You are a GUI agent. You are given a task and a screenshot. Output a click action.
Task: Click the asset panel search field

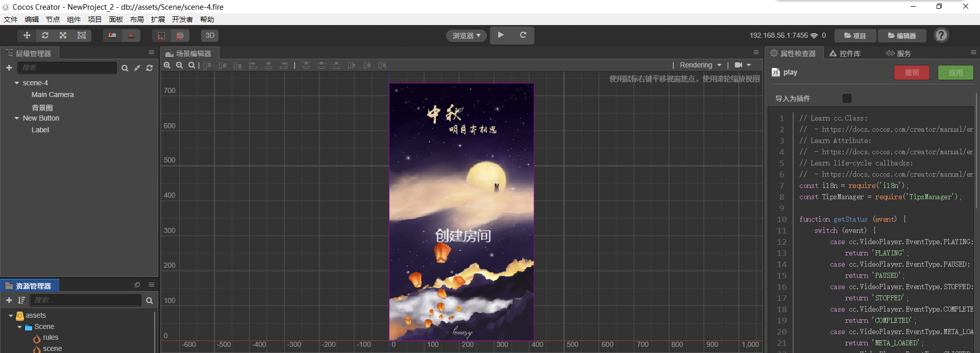[85, 300]
